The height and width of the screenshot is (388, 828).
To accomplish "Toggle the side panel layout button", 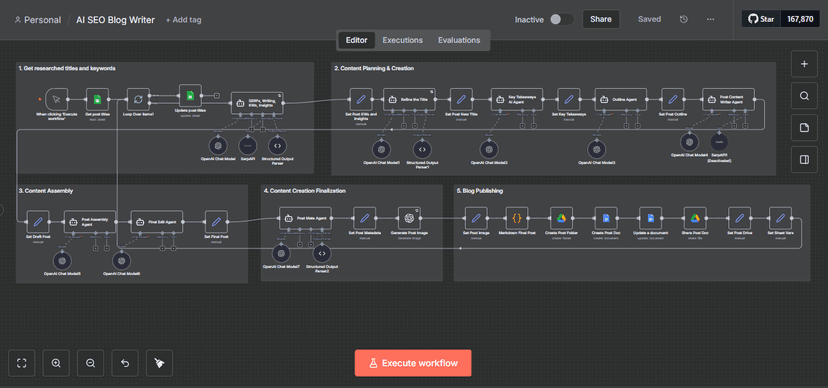I will point(804,160).
